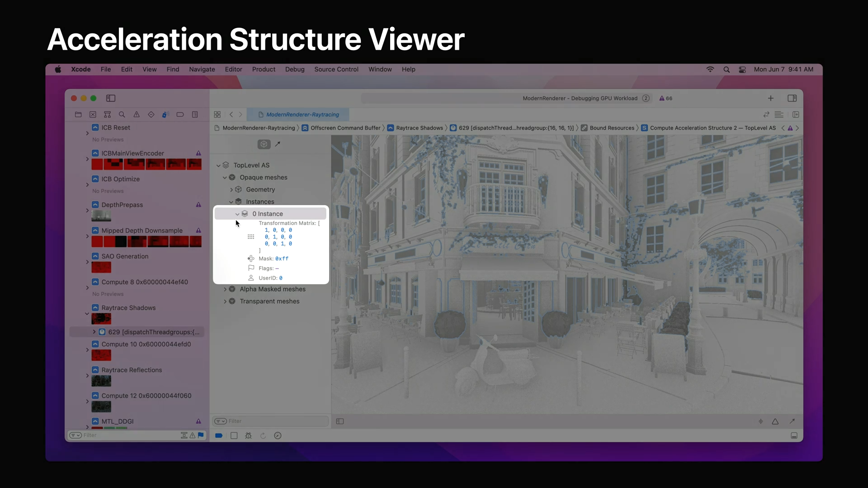Toggle the inspector panel button at top right
Viewport: 868px width, 488px height.
point(792,98)
